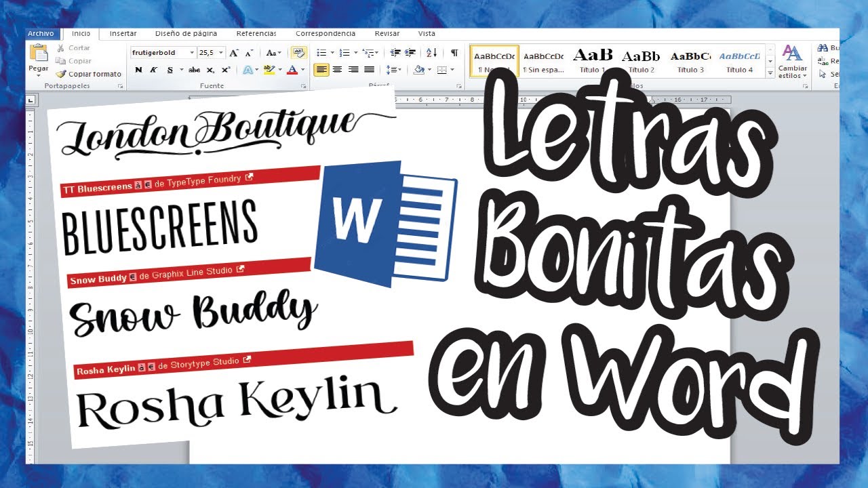Click the decrease indent icon
Screen dimensions: 868x488
[395, 53]
